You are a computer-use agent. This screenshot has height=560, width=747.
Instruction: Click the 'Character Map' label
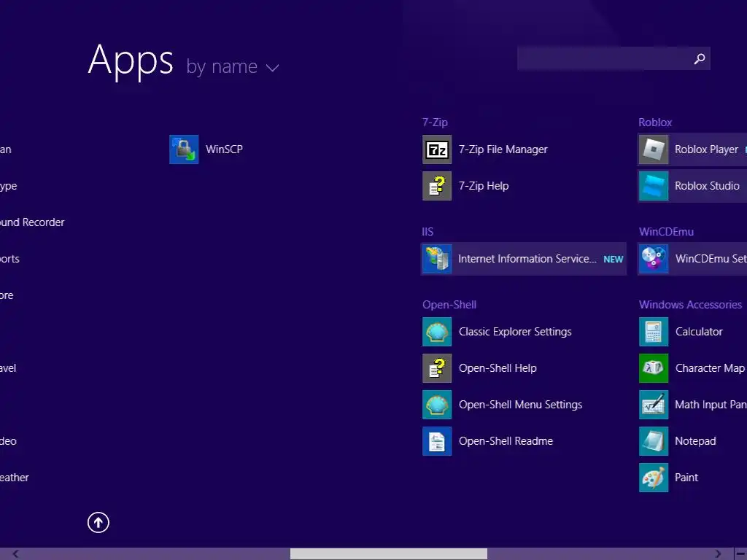click(710, 368)
